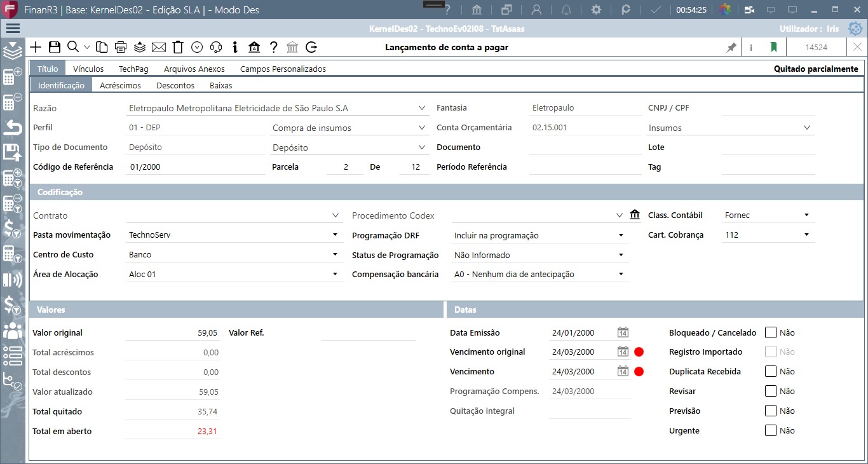Open search with the magnifier icon
The image size is (868, 464).
[x=73, y=47]
